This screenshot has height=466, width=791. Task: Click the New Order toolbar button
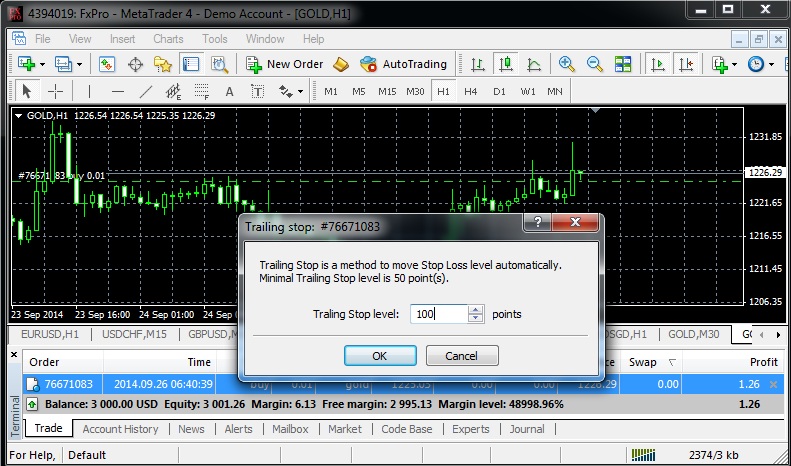pos(285,64)
